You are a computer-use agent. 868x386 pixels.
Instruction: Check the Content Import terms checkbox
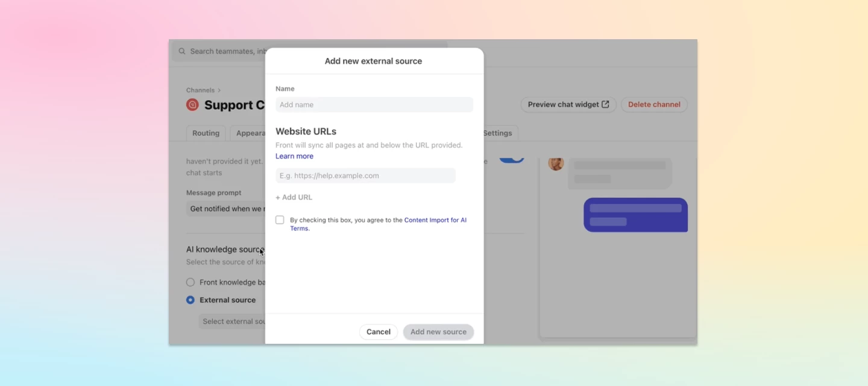(x=280, y=220)
